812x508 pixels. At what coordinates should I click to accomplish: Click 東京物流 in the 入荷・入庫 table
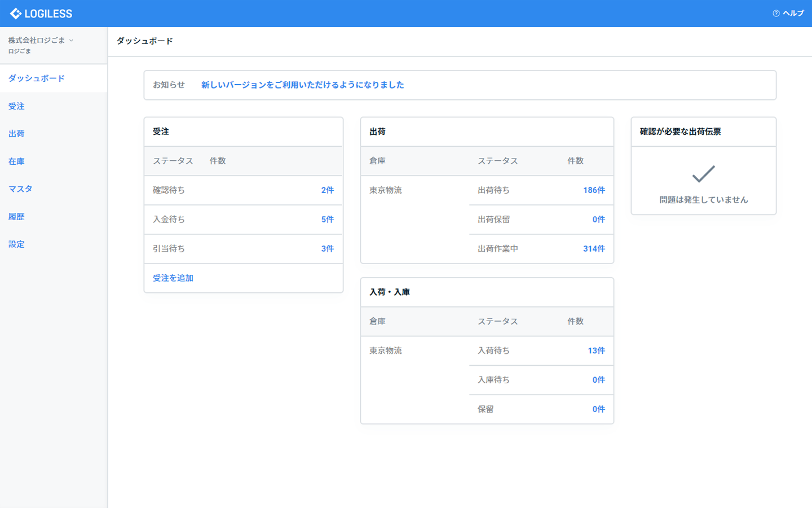tap(386, 351)
